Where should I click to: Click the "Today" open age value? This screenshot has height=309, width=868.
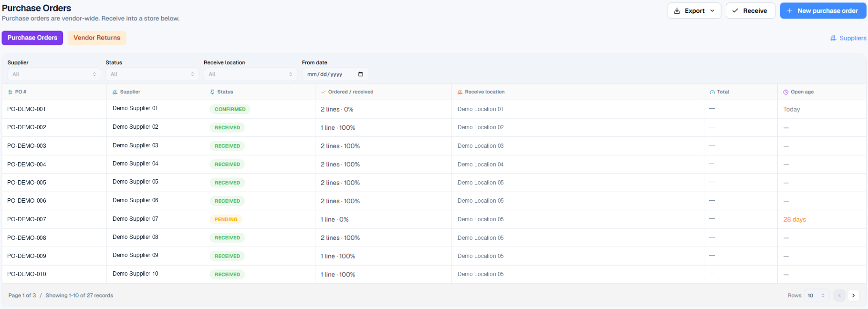(792, 110)
